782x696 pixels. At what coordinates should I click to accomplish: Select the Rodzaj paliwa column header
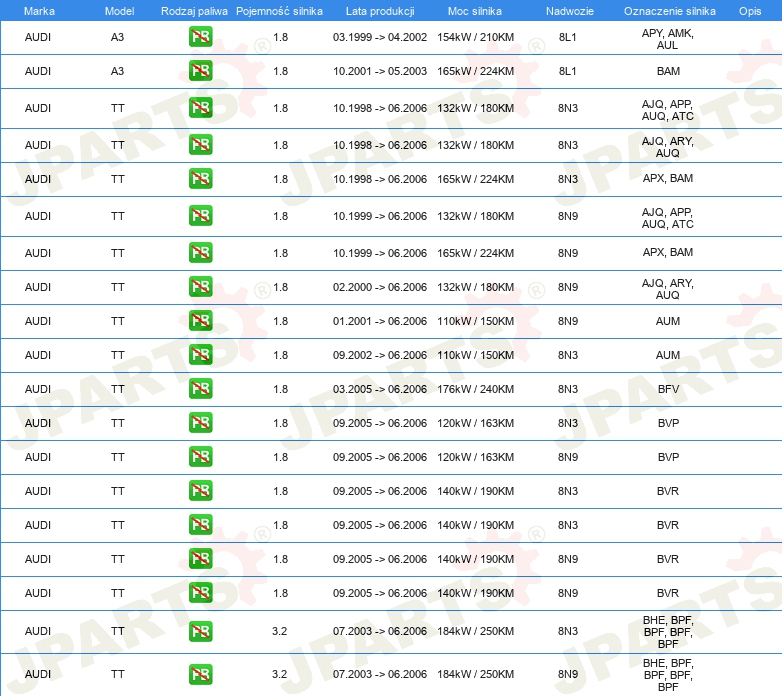coord(194,11)
